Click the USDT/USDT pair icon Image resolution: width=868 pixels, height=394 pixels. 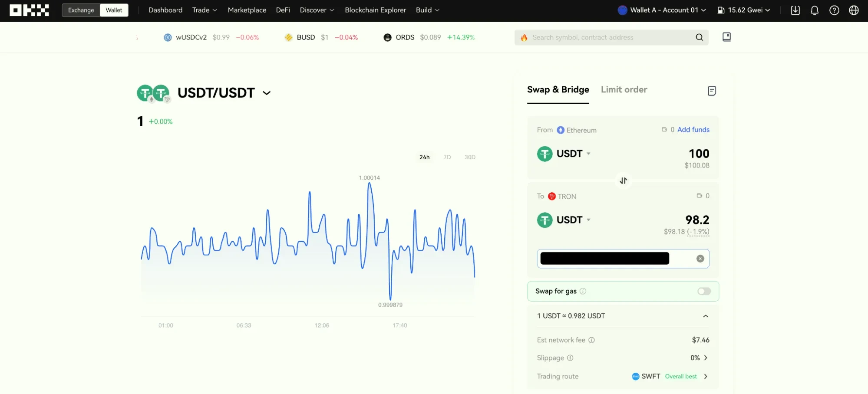coord(154,93)
